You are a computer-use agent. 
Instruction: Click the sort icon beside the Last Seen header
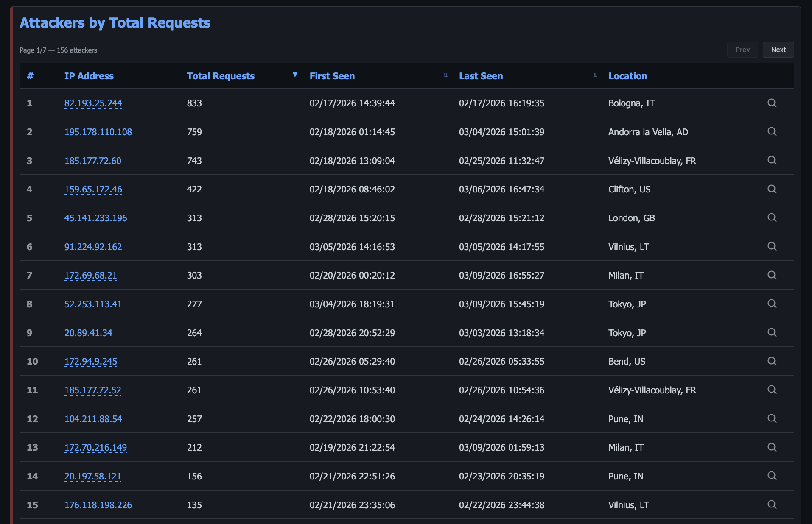595,75
